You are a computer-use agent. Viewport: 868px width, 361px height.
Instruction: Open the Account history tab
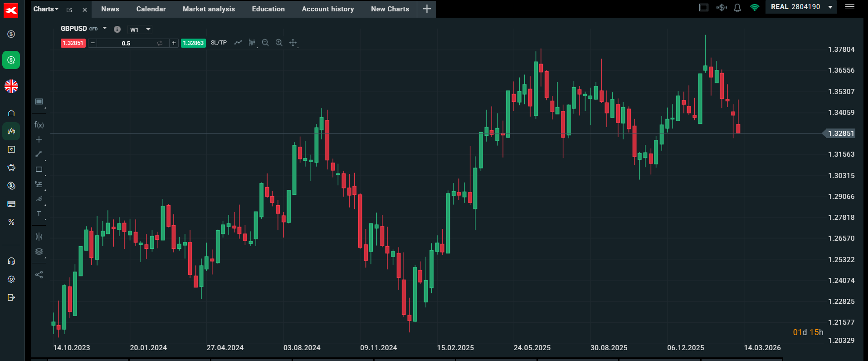coord(328,9)
